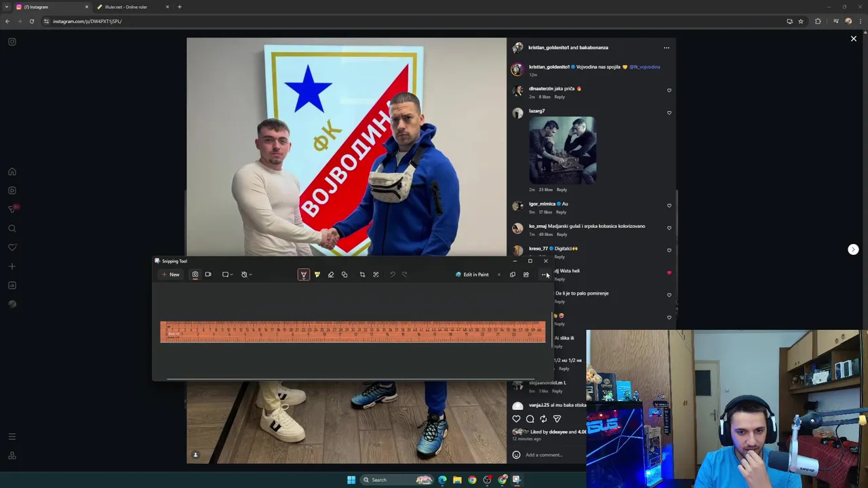Click the Text actions icon in Snipping Tool
Image resolution: width=868 pixels, height=488 pixels.
[376, 274]
